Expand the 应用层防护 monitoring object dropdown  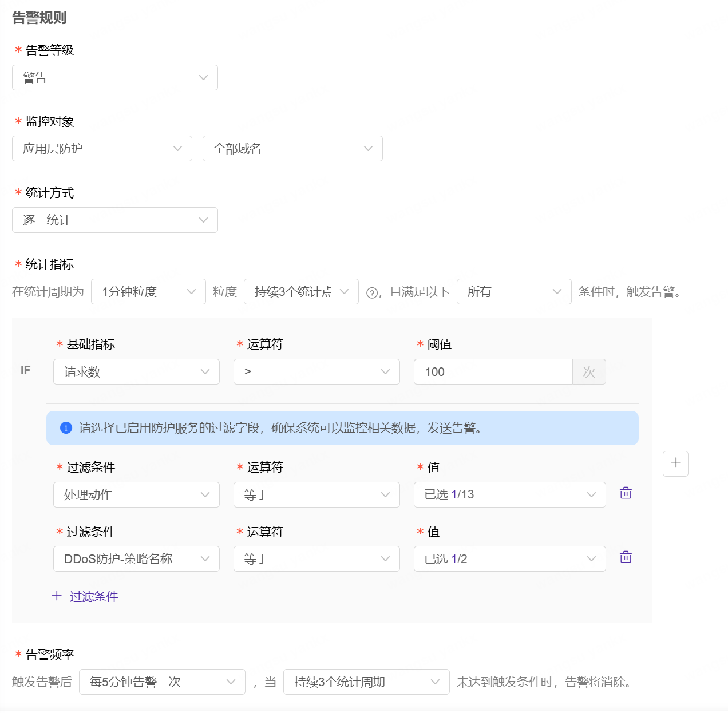pyautogui.click(x=102, y=148)
